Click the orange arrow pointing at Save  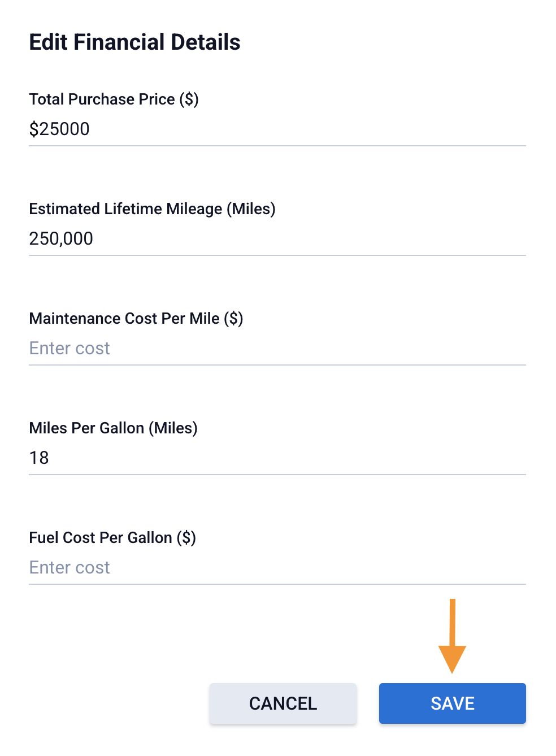(452, 638)
